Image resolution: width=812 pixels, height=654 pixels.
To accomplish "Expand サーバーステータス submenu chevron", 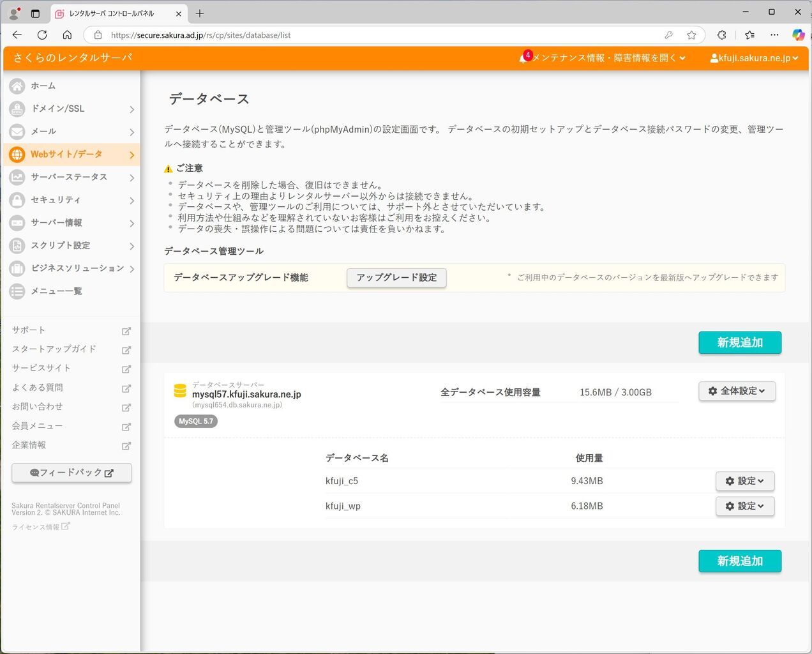I will pyautogui.click(x=132, y=178).
